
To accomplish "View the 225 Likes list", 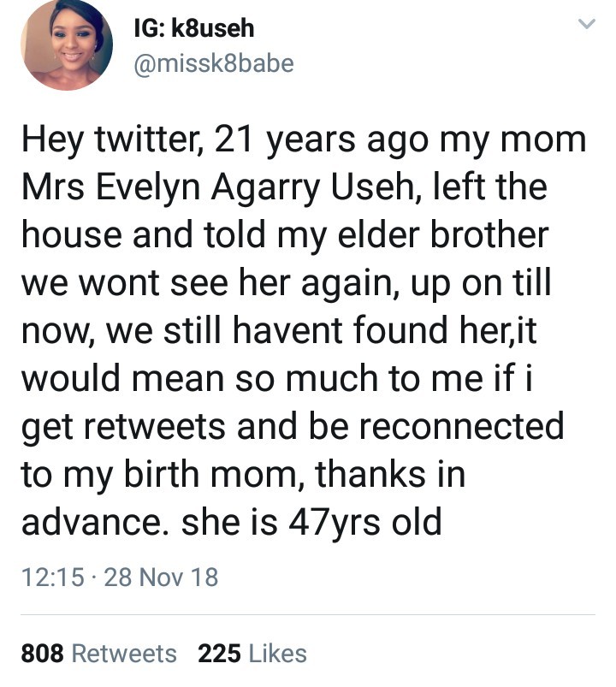I will point(252,654).
